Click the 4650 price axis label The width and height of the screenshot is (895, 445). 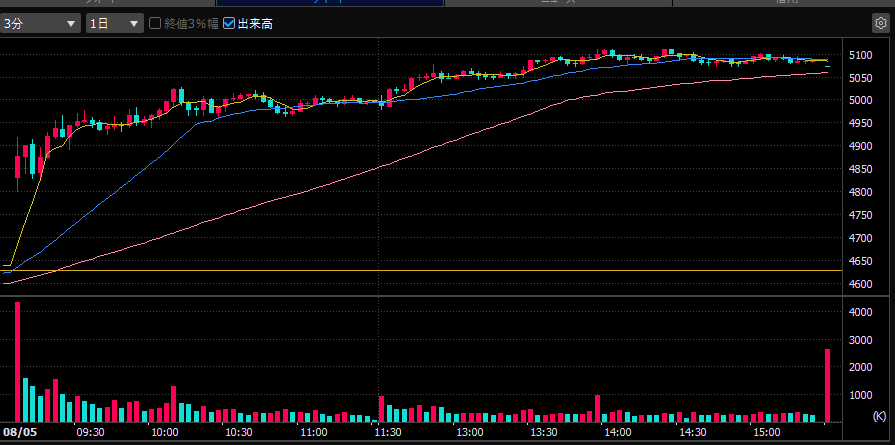860,261
